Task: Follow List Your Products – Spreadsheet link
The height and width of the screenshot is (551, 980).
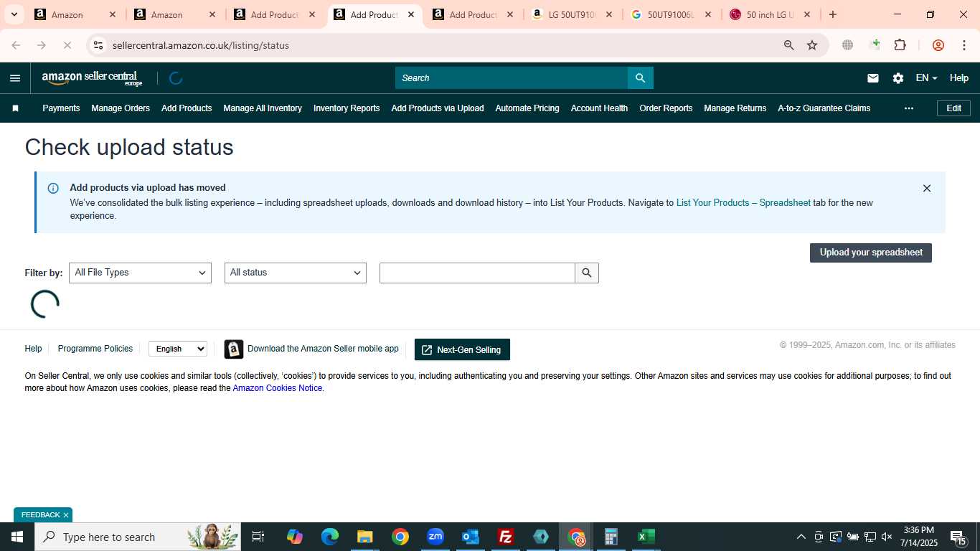Action: [x=743, y=203]
